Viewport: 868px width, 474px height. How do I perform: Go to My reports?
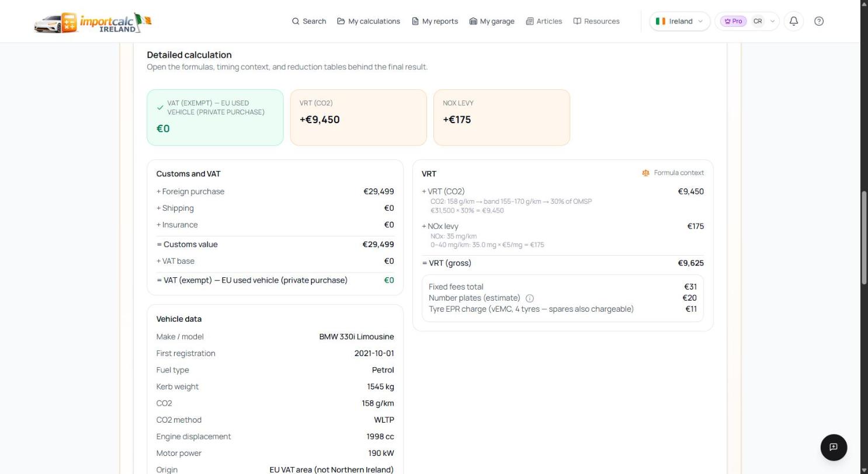pyautogui.click(x=435, y=21)
